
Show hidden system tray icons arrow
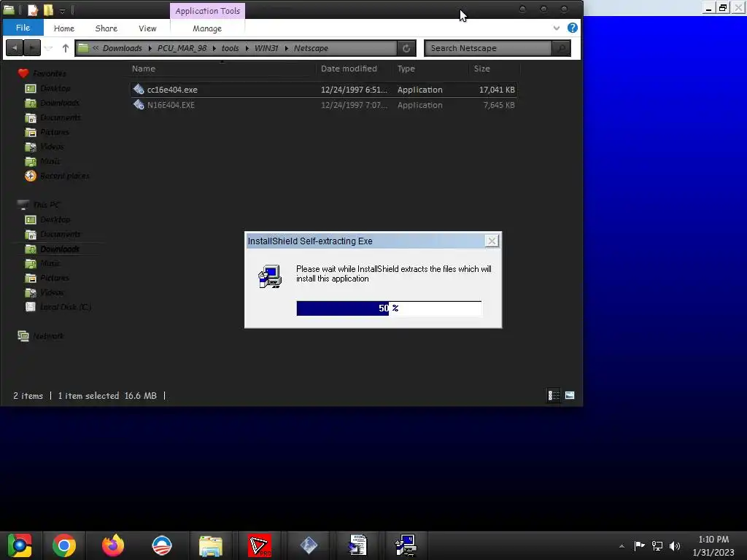(x=622, y=546)
